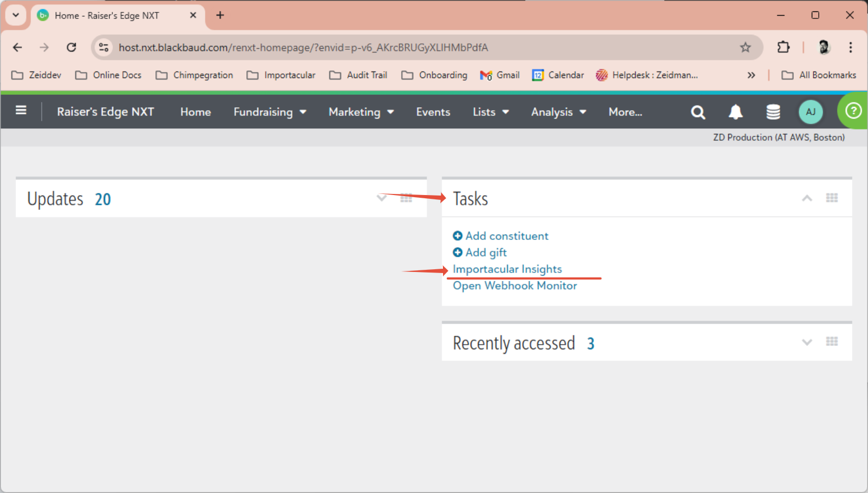This screenshot has height=493, width=868.
Task: Open a new browser tab
Action: point(220,15)
